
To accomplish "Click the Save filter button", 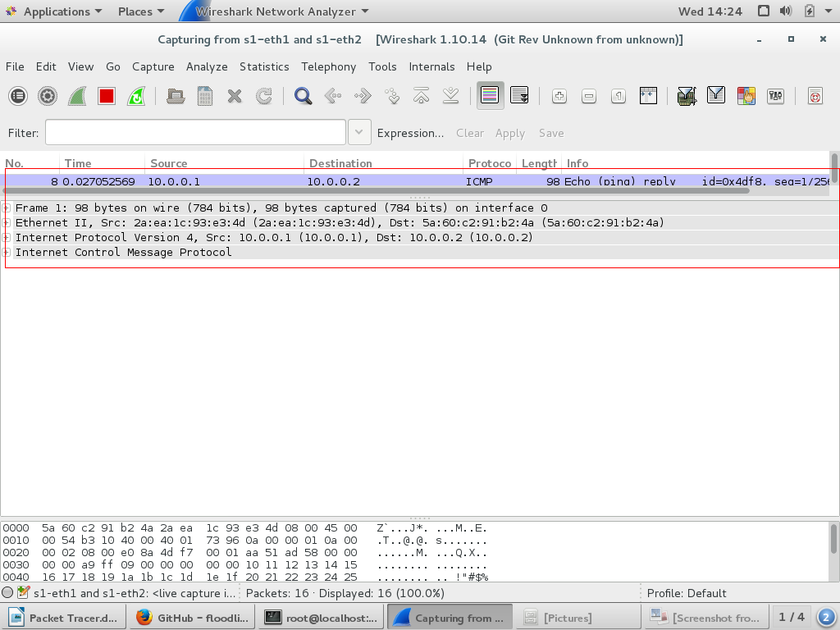I will 551,133.
